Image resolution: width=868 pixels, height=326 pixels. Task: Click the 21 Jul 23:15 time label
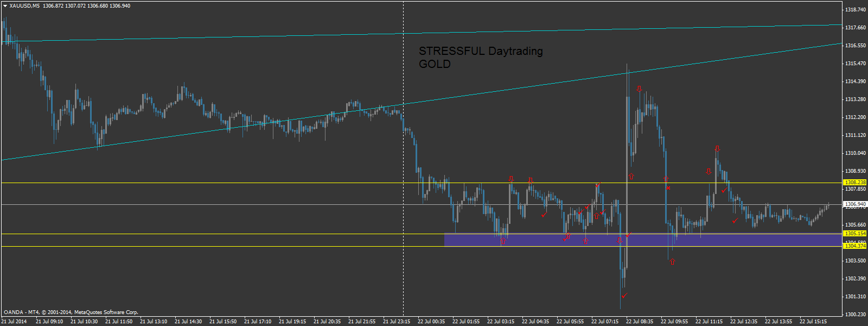(x=397, y=322)
